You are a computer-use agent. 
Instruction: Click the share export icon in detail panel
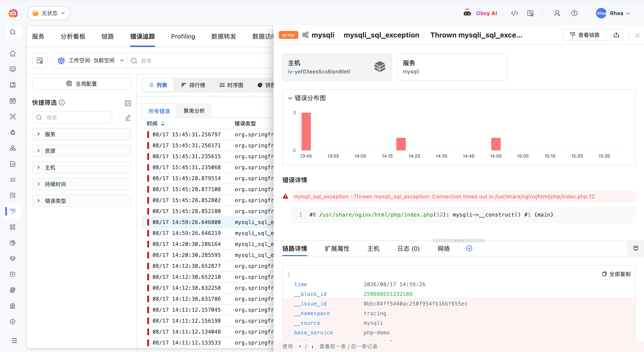tap(616, 35)
